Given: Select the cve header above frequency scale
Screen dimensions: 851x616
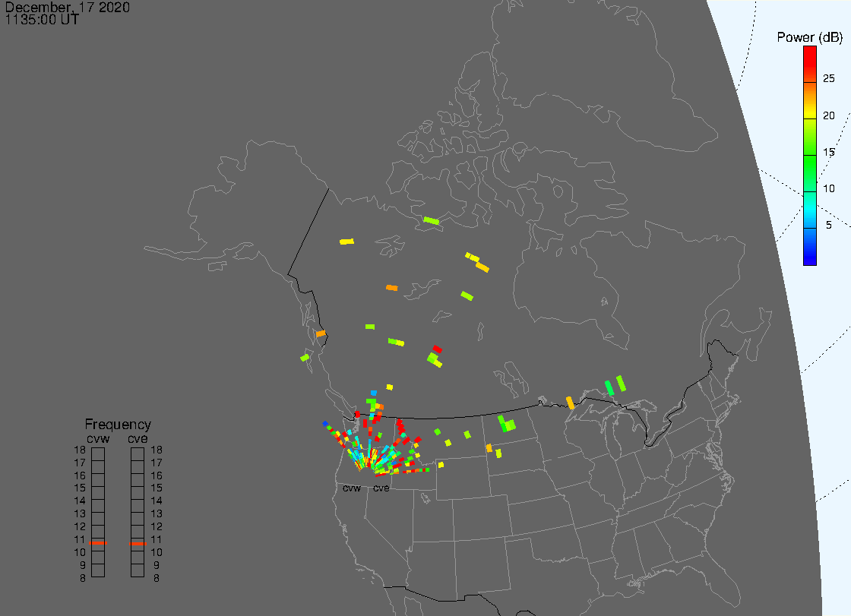Looking at the screenshot, I should [138, 438].
